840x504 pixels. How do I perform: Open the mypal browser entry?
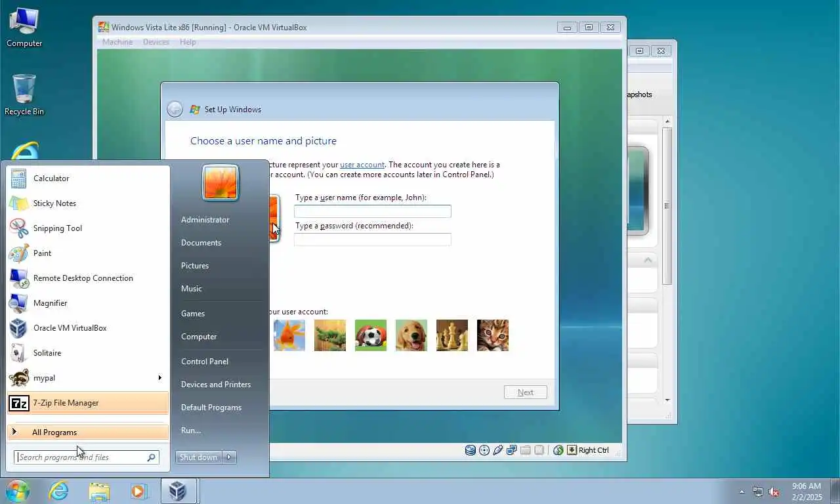pyautogui.click(x=88, y=378)
